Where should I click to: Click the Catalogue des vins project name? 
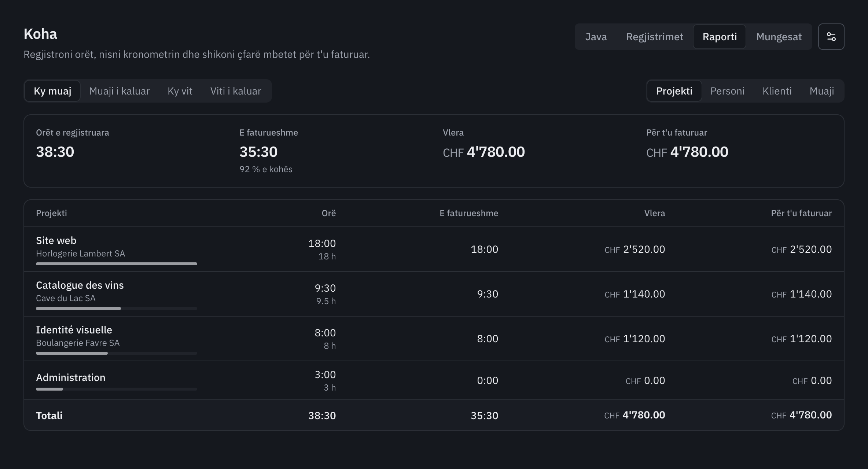80,285
